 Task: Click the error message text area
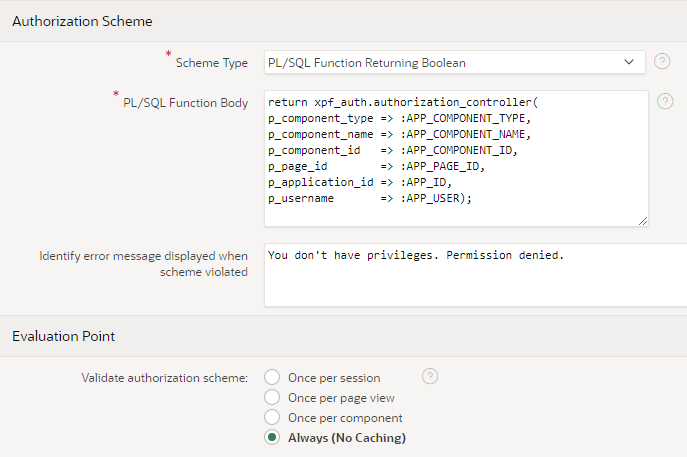475,275
